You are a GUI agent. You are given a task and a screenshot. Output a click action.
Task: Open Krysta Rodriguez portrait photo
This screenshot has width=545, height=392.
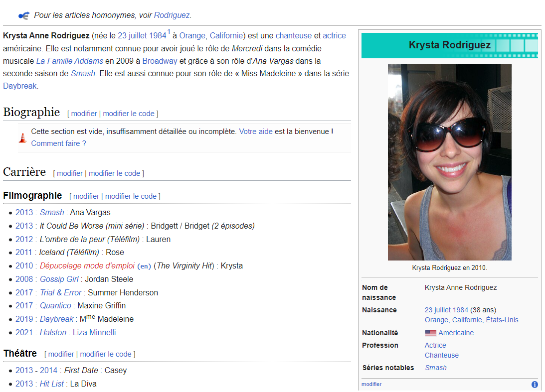click(449, 162)
